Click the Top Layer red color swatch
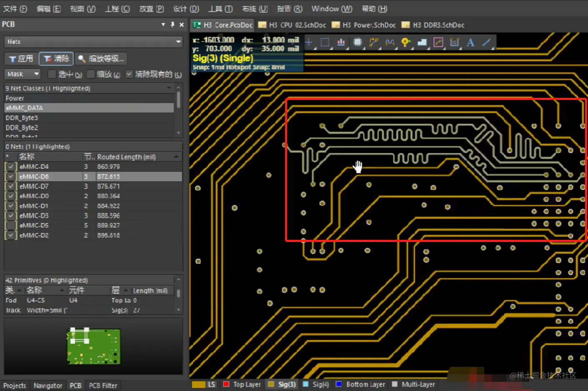Viewport: 588px width, 391px height. coord(226,384)
